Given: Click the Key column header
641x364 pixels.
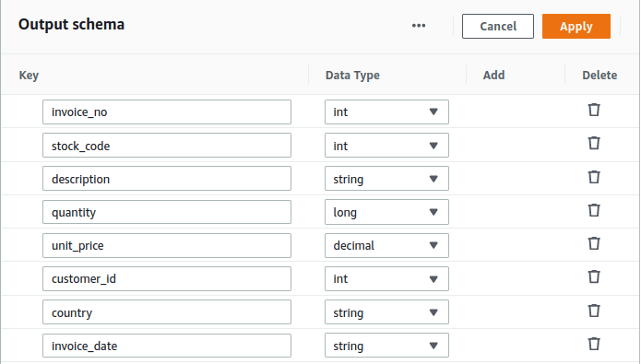Looking at the screenshot, I should coord(29,76).
